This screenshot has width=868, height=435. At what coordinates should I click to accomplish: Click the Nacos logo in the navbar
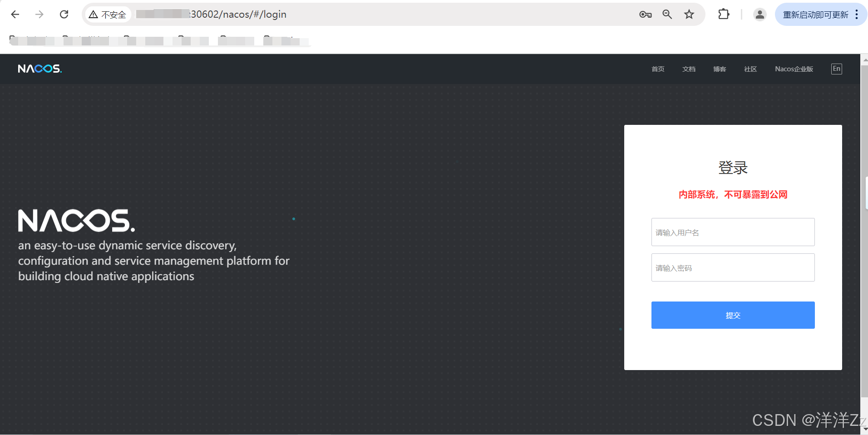pos(39,69)
